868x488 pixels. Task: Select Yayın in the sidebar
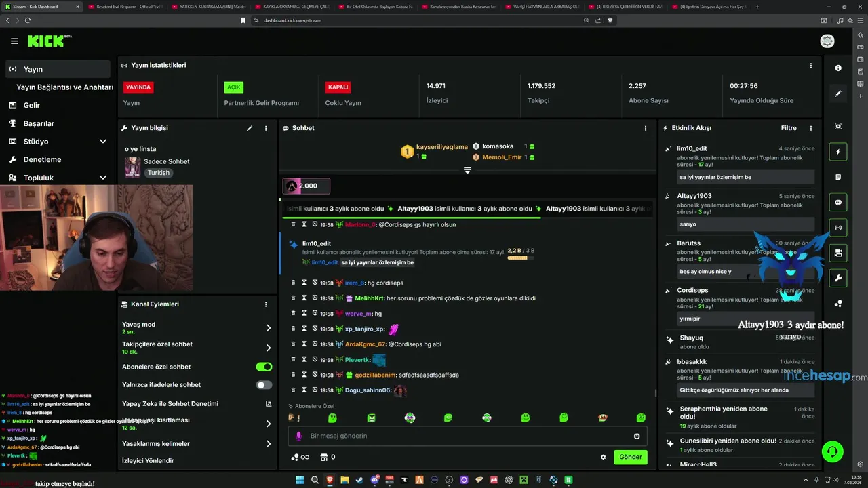pyautogui.click(x=58, y=69)
